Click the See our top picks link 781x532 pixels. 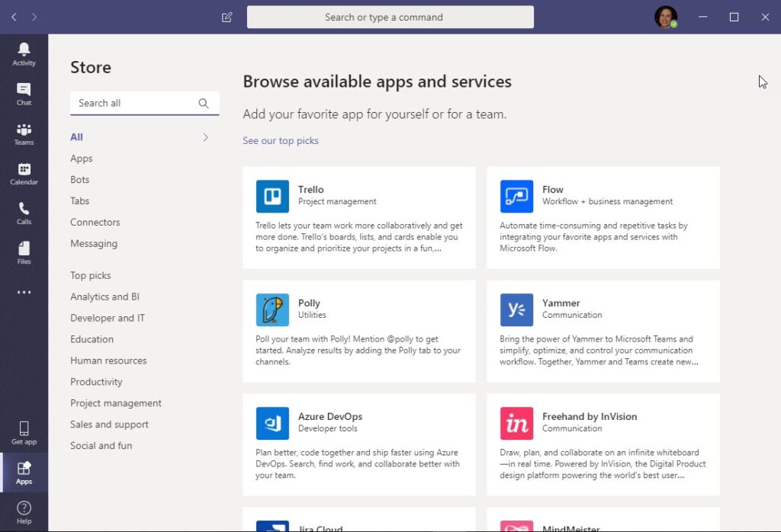[281, 141]
